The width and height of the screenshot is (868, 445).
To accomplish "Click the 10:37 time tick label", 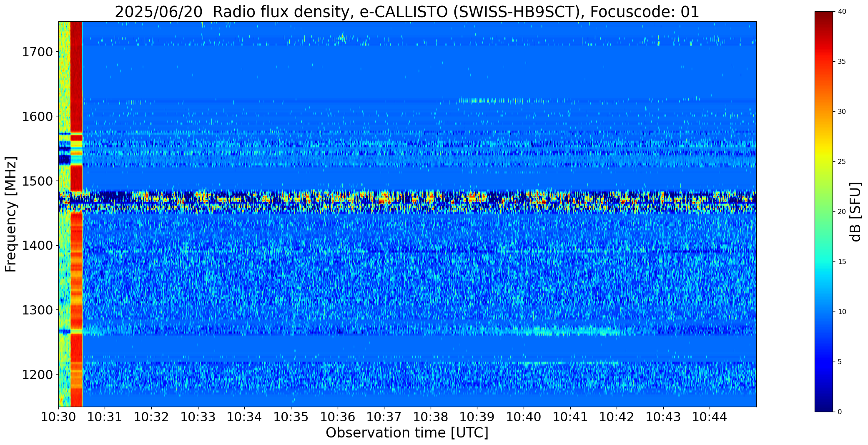I will (384, 417).
